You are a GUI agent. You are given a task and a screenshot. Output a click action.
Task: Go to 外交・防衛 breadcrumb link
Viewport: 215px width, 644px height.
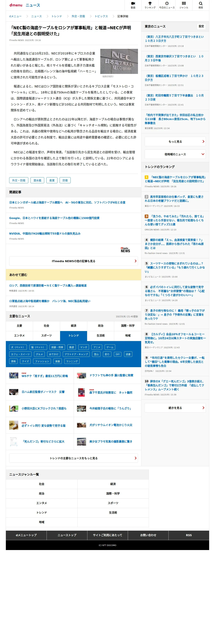tap(78, 16)
